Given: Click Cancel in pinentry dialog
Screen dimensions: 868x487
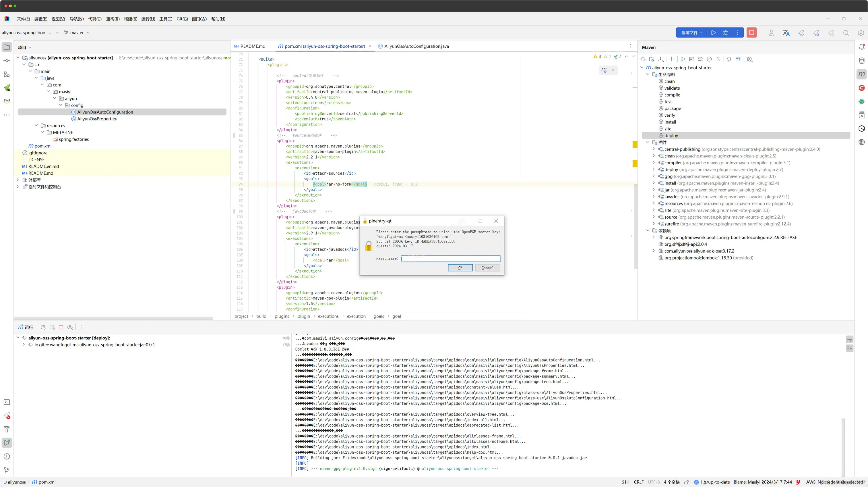Looking at the screenshot, I should point(487,268).
